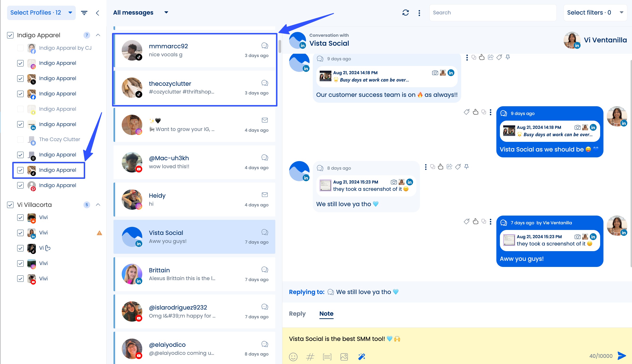This screenshot has width=632, height=364.
Task: Click the refresh messages icon
Action: tap(406, 12)
